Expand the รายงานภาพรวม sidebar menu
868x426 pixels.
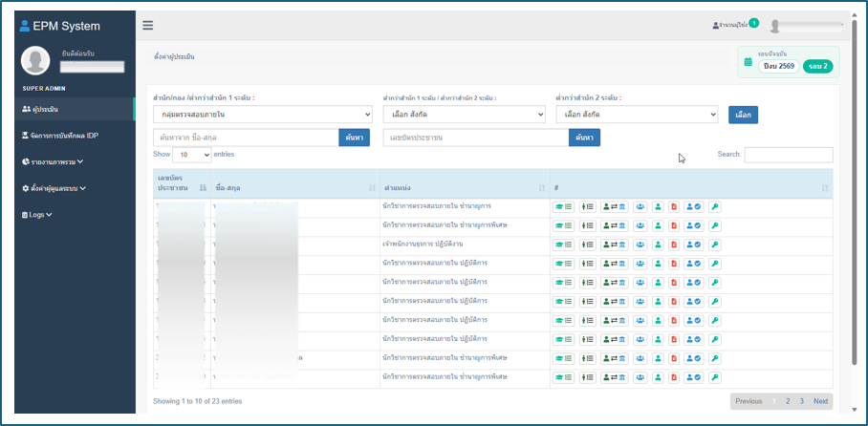click(x=53, y=162)
